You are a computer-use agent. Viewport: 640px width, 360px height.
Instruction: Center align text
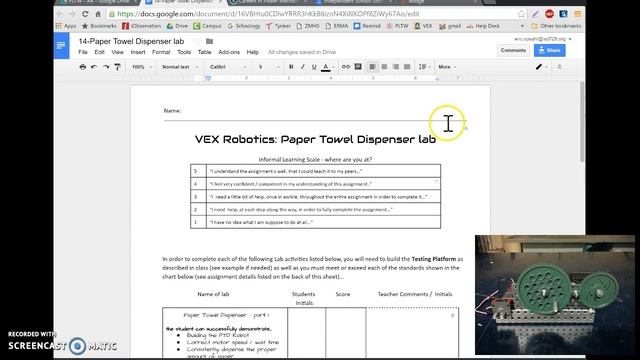384,67
